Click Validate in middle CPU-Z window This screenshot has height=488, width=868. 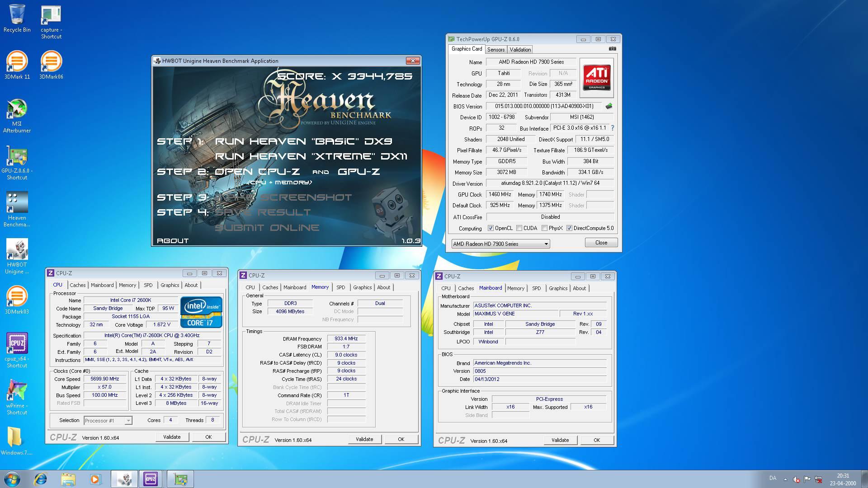click(x=364, y=439)
